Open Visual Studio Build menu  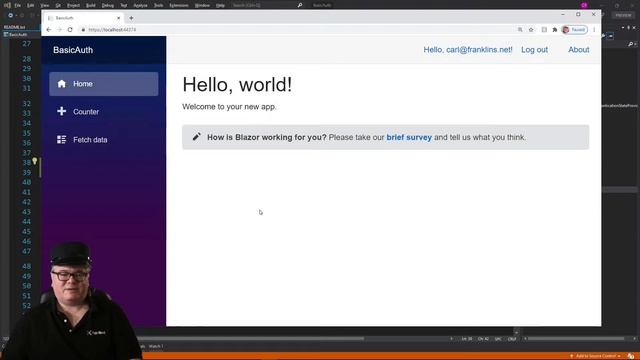(x=91, y=5)
